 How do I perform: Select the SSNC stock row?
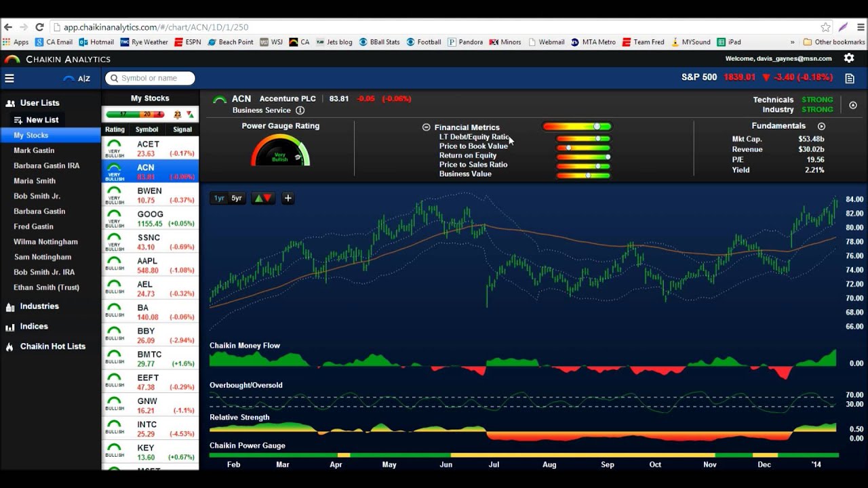(151, 242)
